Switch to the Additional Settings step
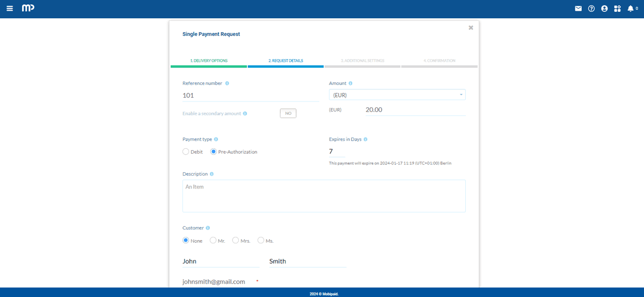This screenshot has width=644, height=297. coord(362,61)
